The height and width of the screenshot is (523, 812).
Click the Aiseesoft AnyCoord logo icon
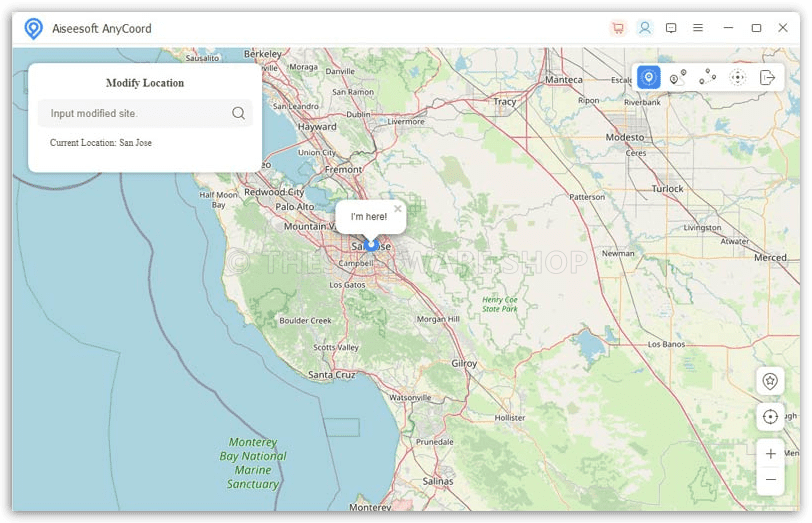[34, 28]
